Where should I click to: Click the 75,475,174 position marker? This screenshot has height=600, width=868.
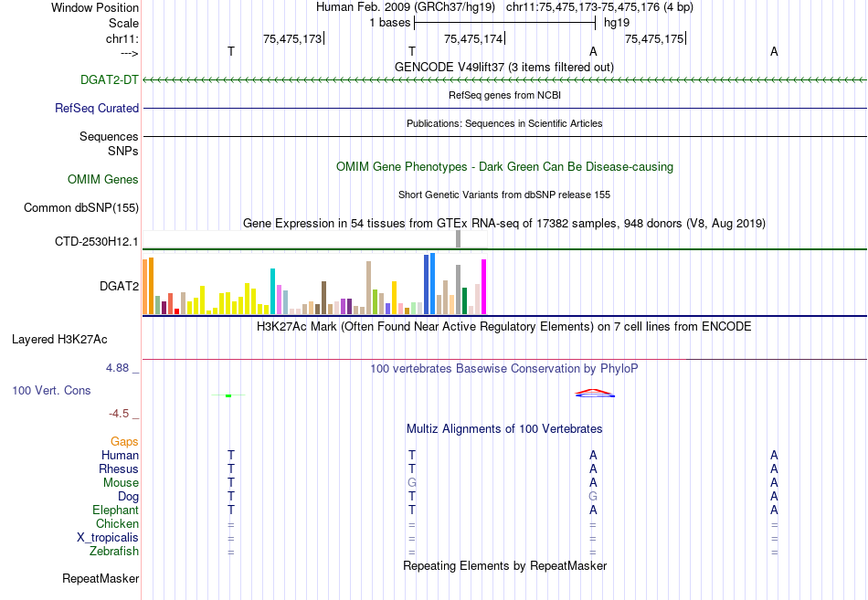473,38
